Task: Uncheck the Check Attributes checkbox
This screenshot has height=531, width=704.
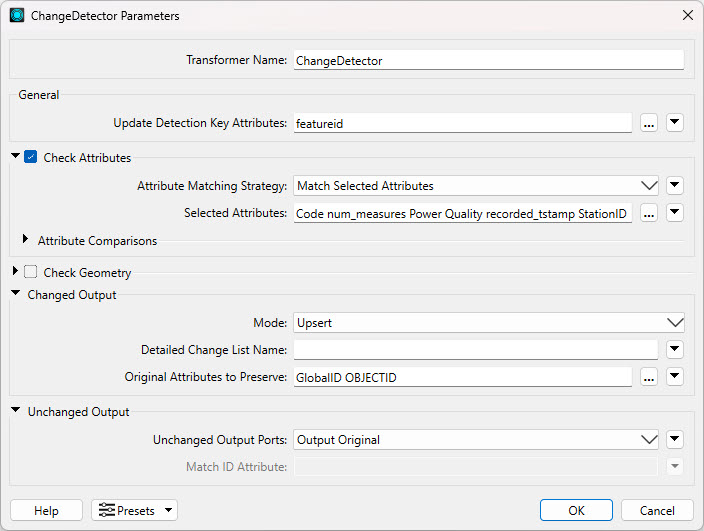Action: 31,157
